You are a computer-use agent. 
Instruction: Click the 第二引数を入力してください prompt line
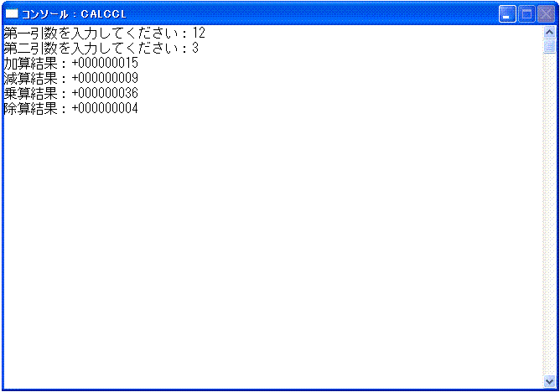coord(101,48)
